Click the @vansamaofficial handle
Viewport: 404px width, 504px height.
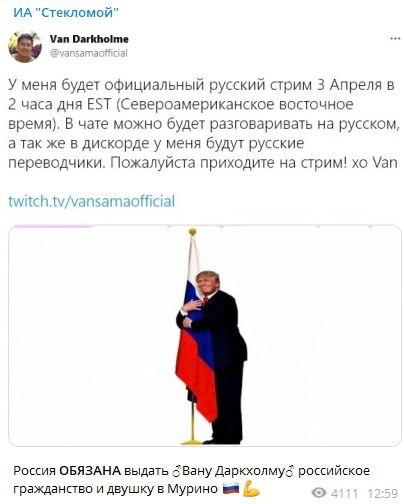(x=89, y=53)
